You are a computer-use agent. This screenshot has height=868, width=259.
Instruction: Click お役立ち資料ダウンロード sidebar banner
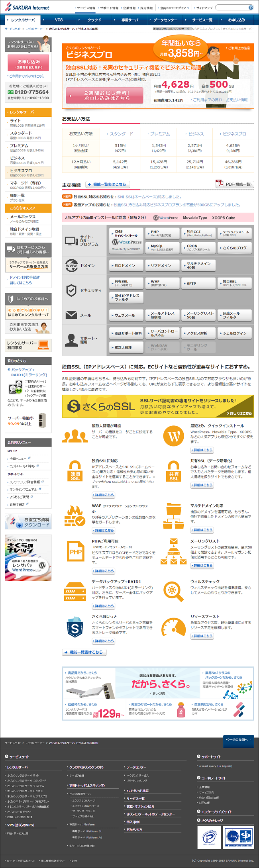click(28, 522)
